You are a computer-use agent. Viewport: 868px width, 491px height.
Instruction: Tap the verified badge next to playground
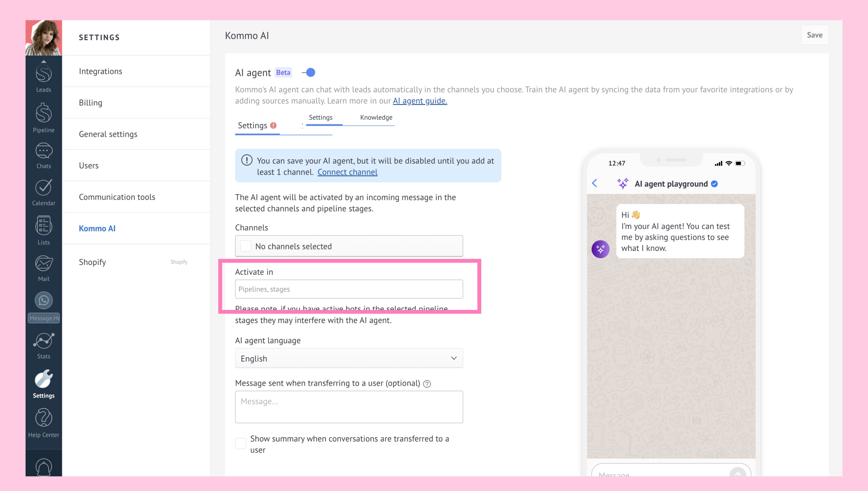click(x=715, y=184)
